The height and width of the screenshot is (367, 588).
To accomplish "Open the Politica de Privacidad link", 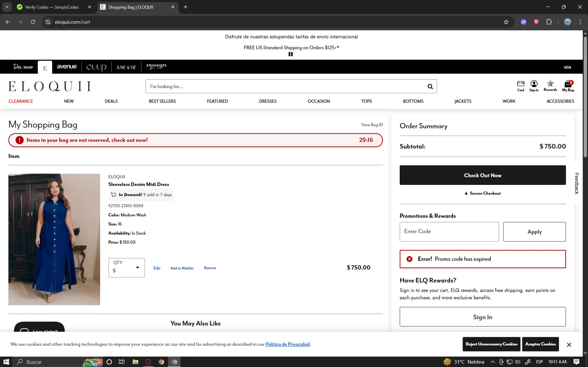I will coord(288,344).
